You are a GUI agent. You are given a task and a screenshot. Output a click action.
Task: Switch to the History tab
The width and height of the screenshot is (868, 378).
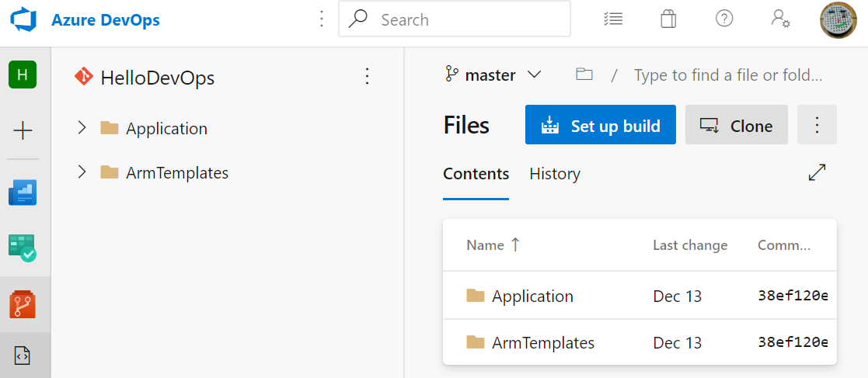pyautogui.click(x=555, y=174)
